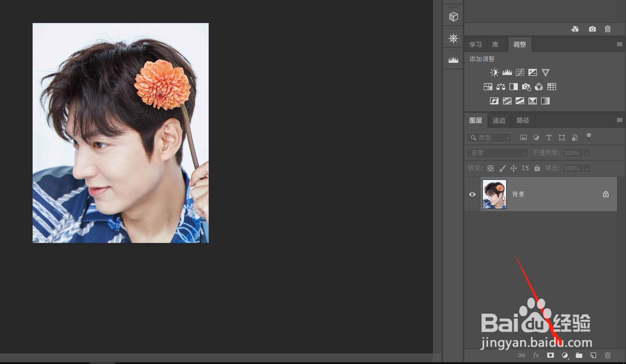Switch to the 通道 tab
Screen dimensions: 626x364
[x=499, y=121]
